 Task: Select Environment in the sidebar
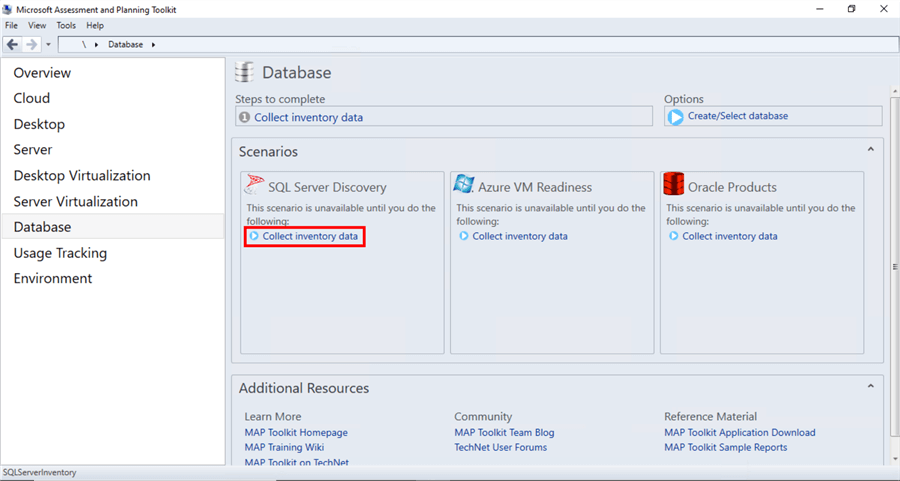53,278
